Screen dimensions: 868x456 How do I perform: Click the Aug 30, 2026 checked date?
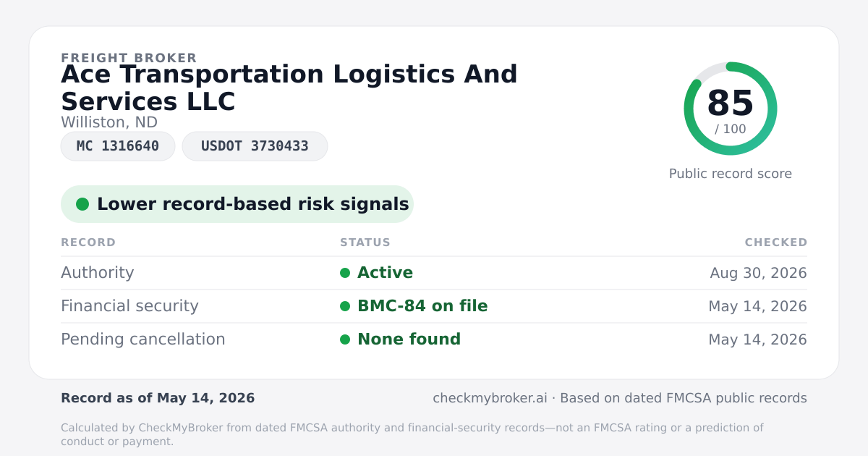tap(758, 273)
